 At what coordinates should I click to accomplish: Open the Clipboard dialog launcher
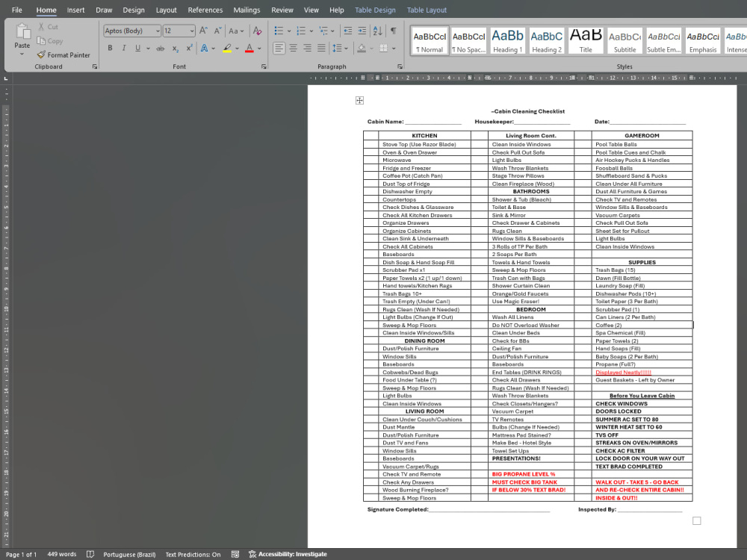coord(95,66)
